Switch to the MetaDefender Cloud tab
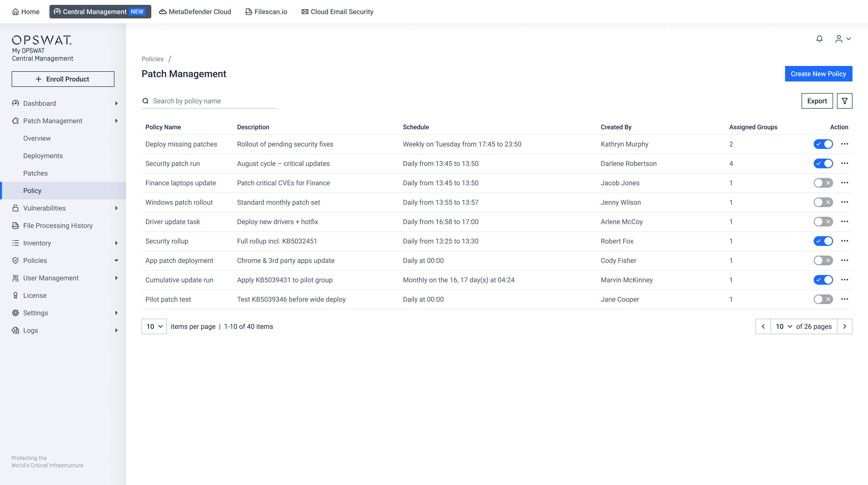This screenshot has width=868, height=485. (195, 12)
